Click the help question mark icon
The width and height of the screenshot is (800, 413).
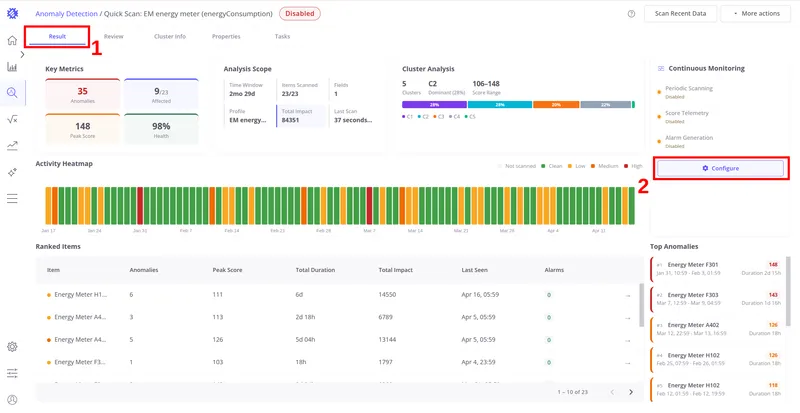point(631,14)
